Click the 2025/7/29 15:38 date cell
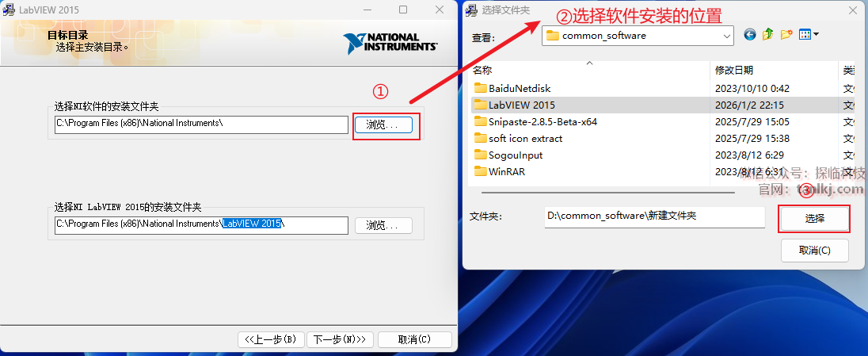Viewport: 868px width, 356px height. pos(752,138)
